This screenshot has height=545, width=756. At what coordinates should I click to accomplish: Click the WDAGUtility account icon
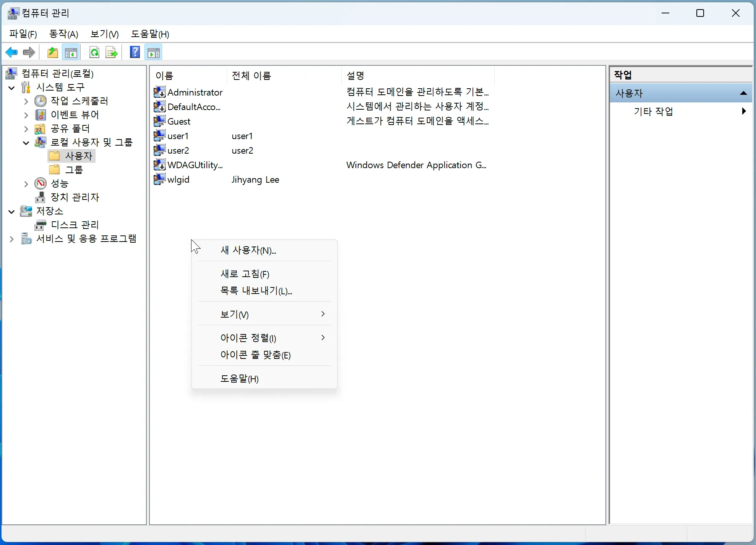click(x=159, y=165)
